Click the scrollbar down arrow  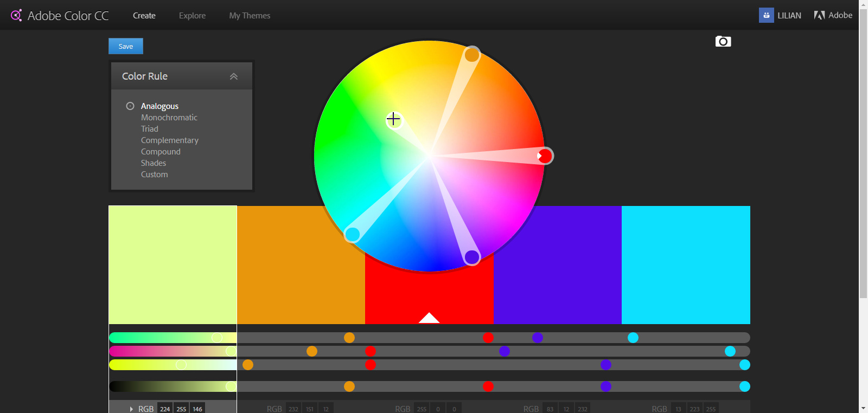click(863, 408)
